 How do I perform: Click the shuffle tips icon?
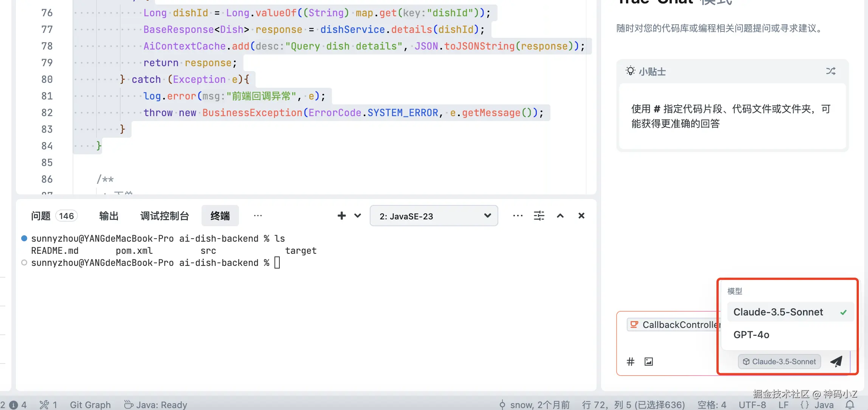coord(831,71)
